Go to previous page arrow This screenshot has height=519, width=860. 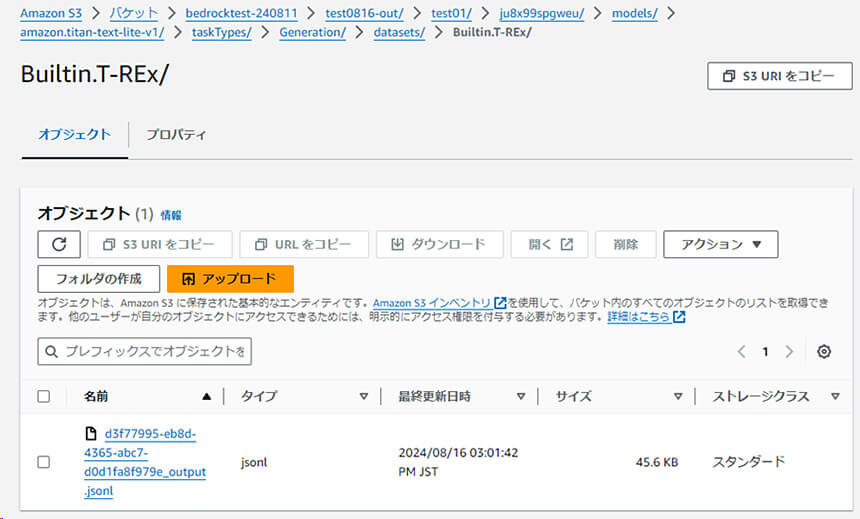[742, 352]
